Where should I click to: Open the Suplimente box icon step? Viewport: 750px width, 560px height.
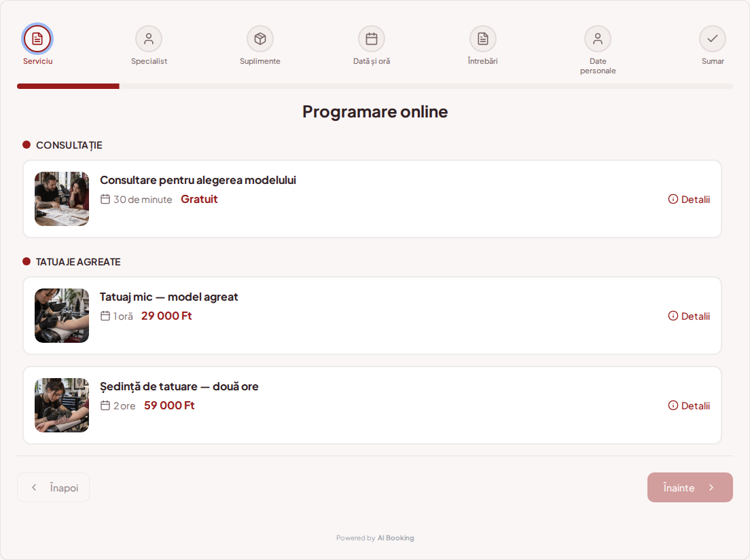[x=260, y=39]
